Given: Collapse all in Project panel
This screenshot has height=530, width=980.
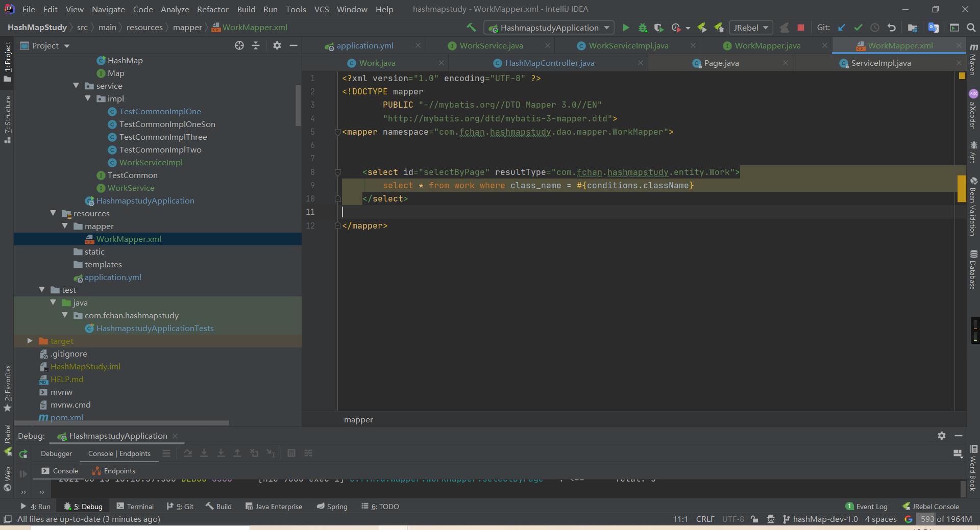Looking at the screenshot, I should pos(256,45).
